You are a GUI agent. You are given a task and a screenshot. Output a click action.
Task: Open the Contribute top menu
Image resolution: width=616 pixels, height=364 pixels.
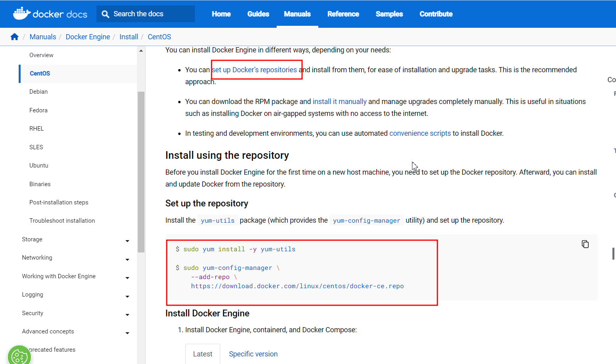pos(436,14)
